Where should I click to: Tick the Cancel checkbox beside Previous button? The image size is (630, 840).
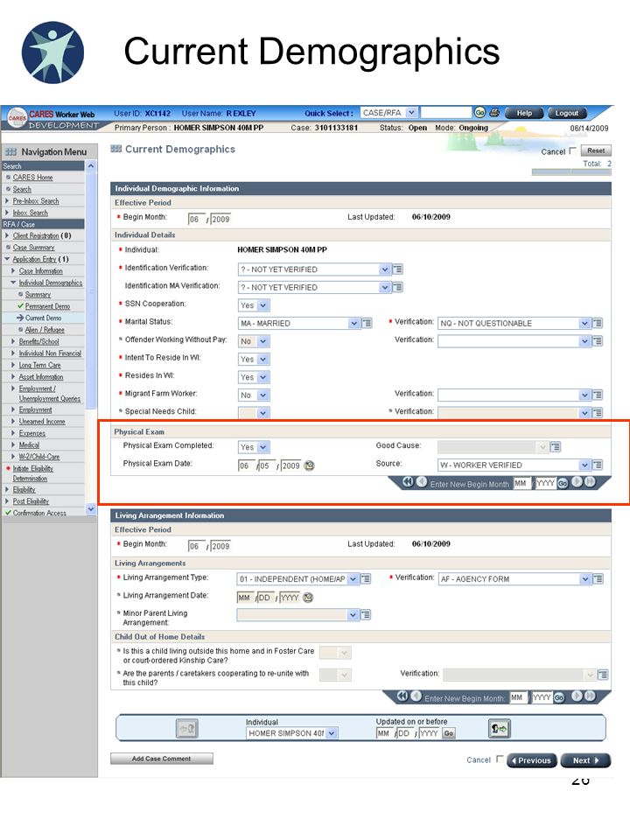pos(500,759)
